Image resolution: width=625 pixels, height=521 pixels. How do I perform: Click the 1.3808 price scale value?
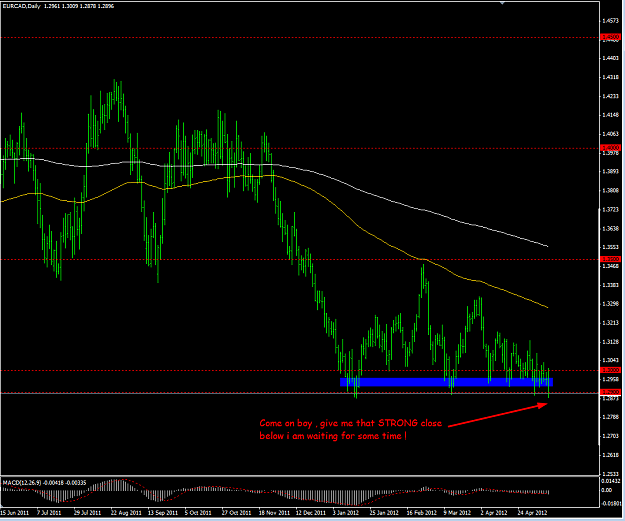click(x=611, y=191)
